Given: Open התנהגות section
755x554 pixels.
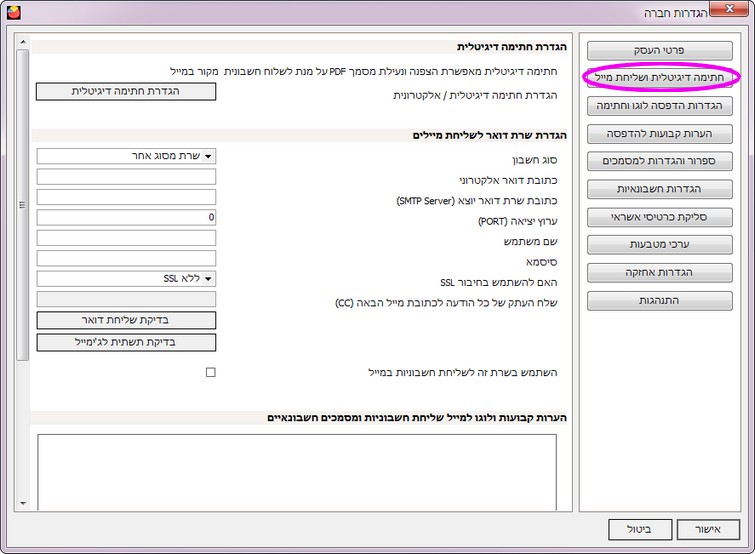Looking at the screenshot, I should (x=659, y=300).
